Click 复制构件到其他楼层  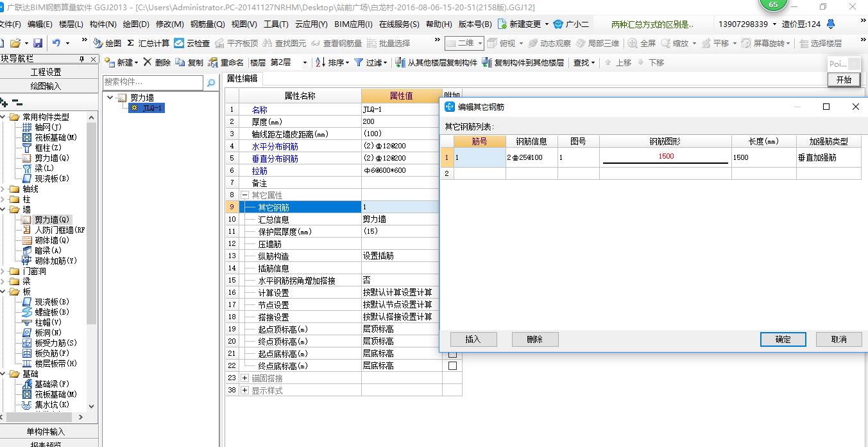523,62
